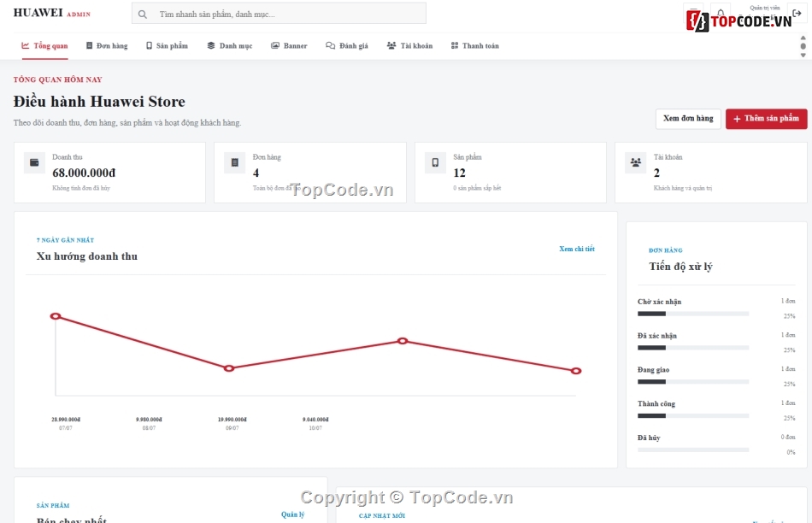812x523 pixels.
Task: Click the chart label 9.980.000đ
Action: [149, 420]
